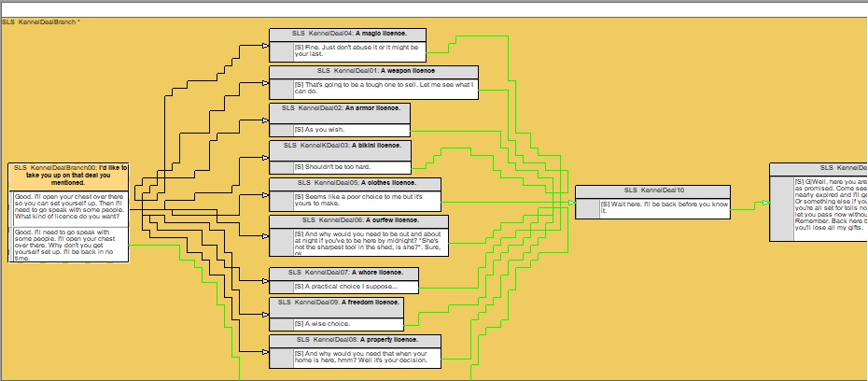
Task: Click grey speaker cell in 'A property licence.' node
Action: click(x=281, y=359)
